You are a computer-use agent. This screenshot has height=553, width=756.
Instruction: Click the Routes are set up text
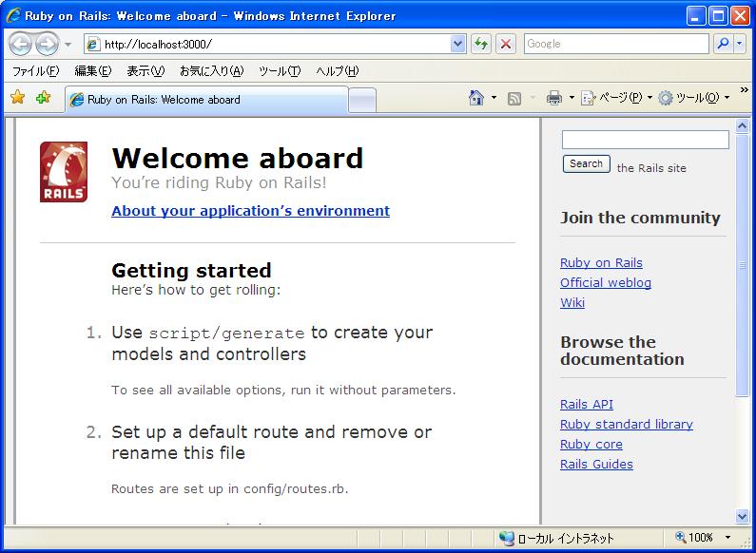[x=229, y=489]
